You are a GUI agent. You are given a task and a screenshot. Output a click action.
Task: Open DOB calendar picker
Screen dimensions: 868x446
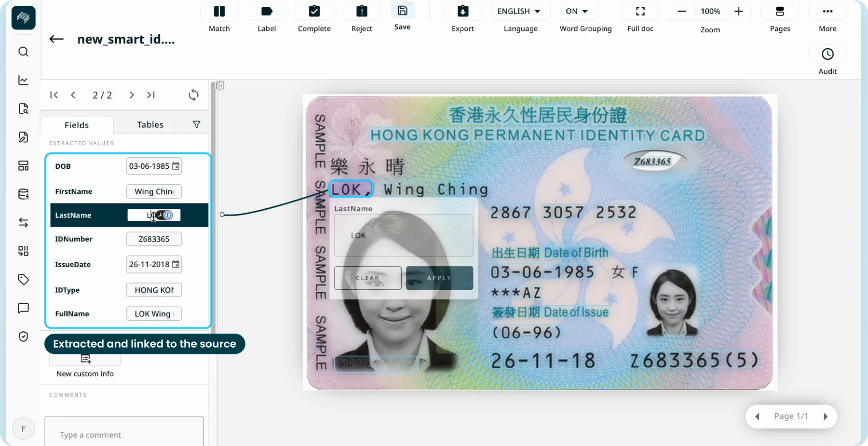[x=176, y=166]
